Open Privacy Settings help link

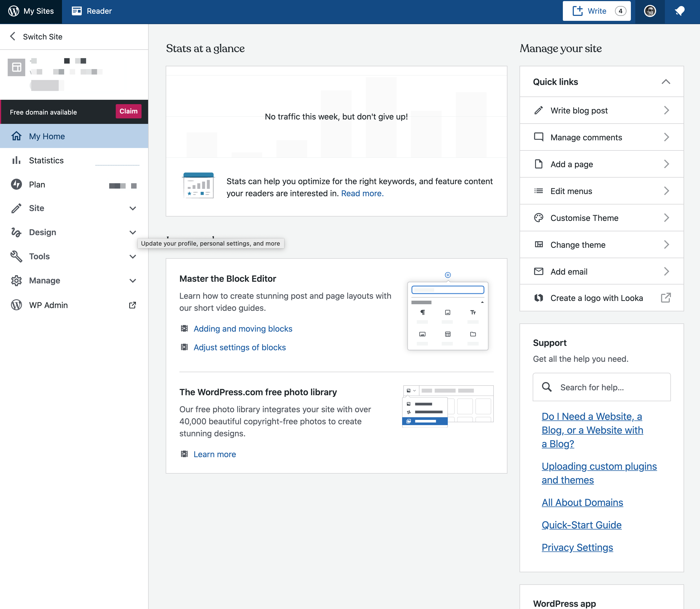577,547
